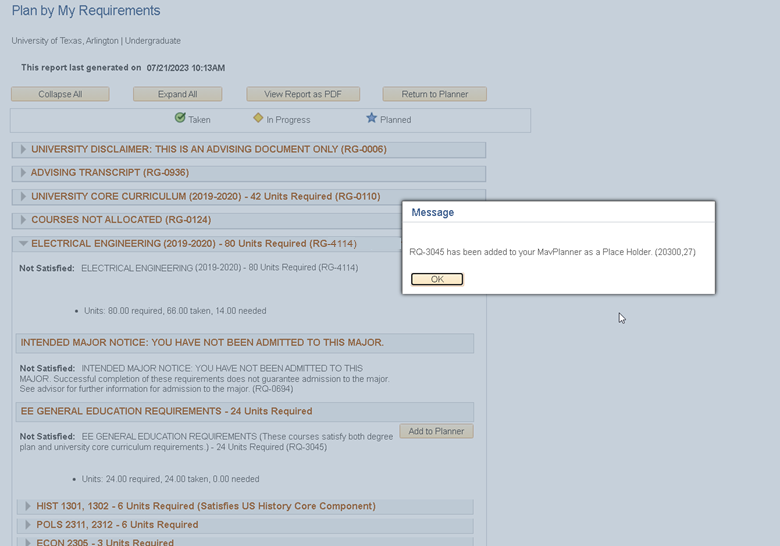
Task: Add EE General Education requirements to planner
Action: click(x=436, y=431)
